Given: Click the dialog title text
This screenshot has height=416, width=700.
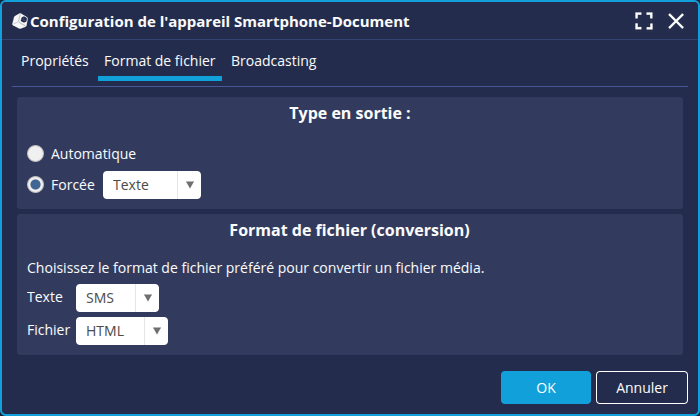Looking at the screenshot, I should (x=220, y=22).
